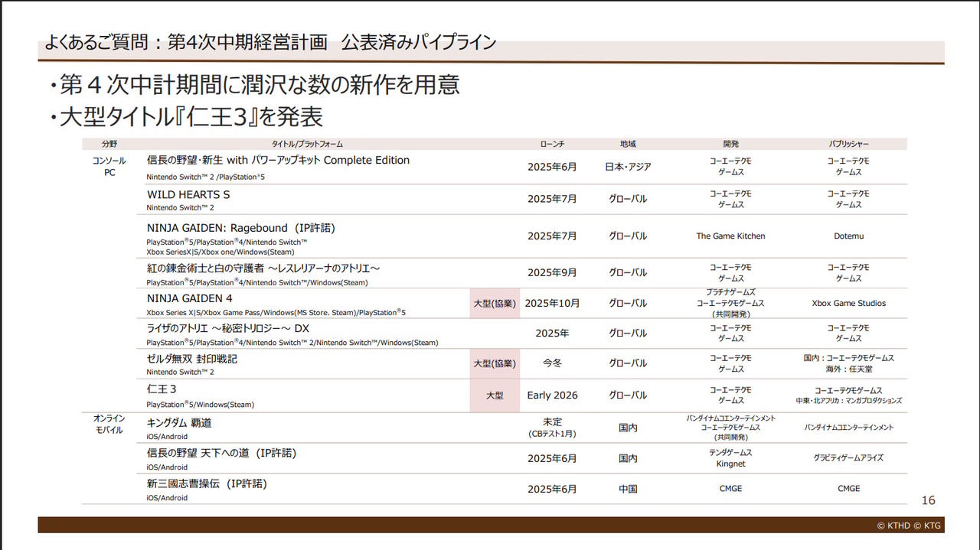Click the publisher 'Dotemu'

click(848, 236)
